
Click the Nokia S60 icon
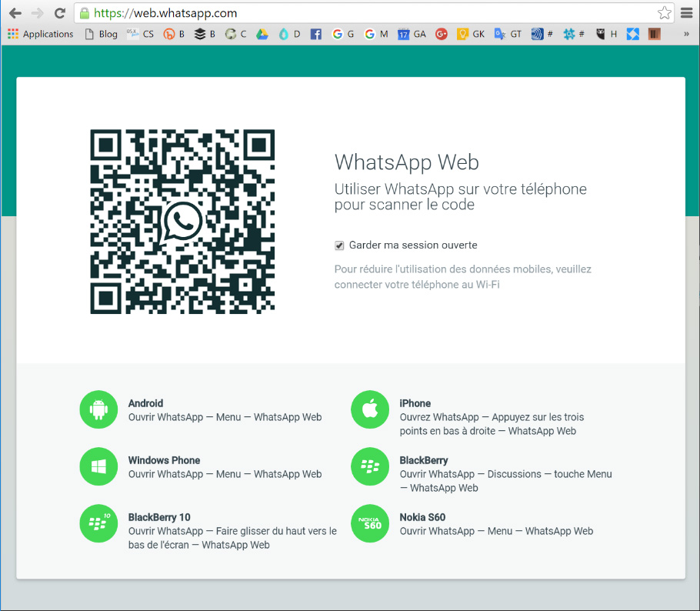click(x=370, y=523)
